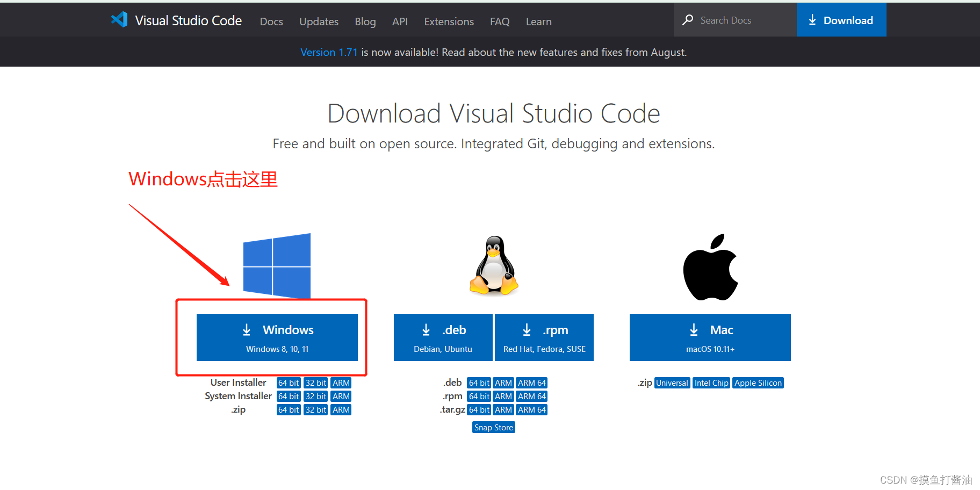Download the Windows 8, 10, 11 installer
Viewport: 980px width, 490px height.
tap(277, 337)
